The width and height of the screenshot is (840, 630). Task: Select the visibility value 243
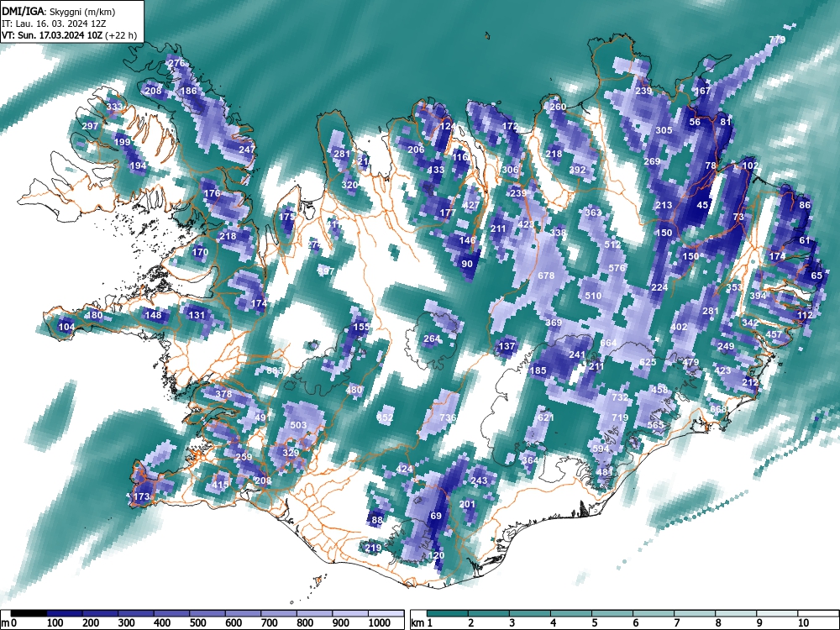point(479,480)
